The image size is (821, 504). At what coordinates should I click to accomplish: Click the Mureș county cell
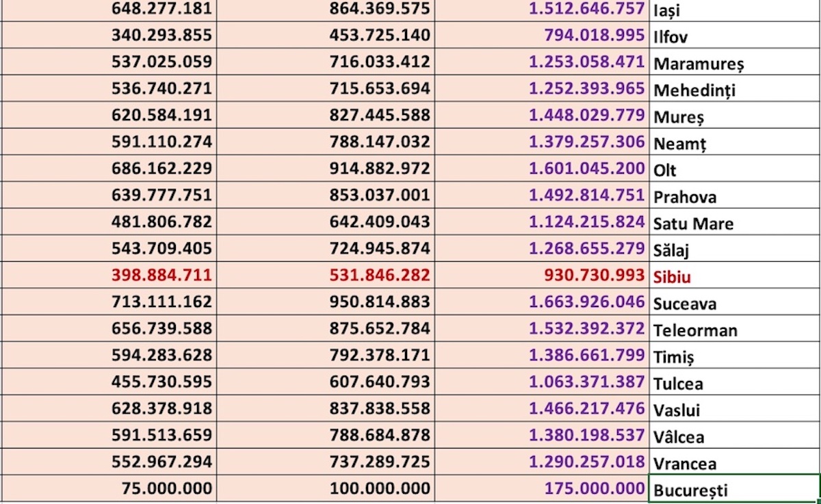pos(733,116)
